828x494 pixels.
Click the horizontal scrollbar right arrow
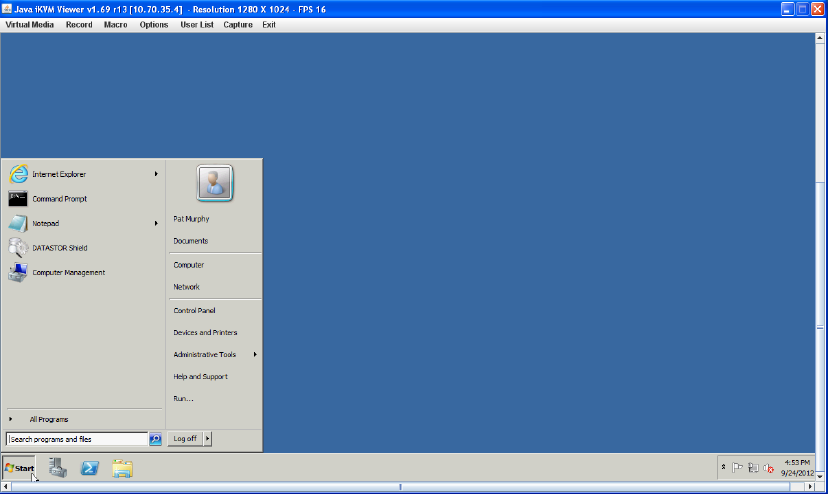point(811,487)
